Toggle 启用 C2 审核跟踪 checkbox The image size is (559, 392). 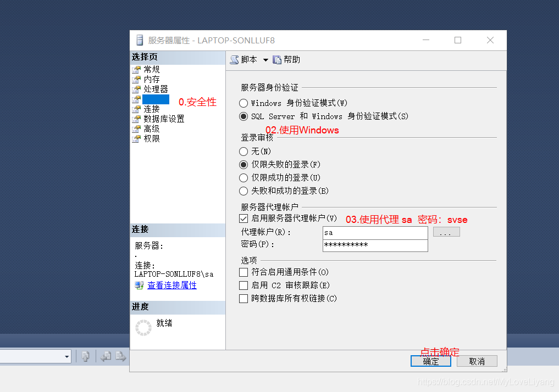[243, 285]
